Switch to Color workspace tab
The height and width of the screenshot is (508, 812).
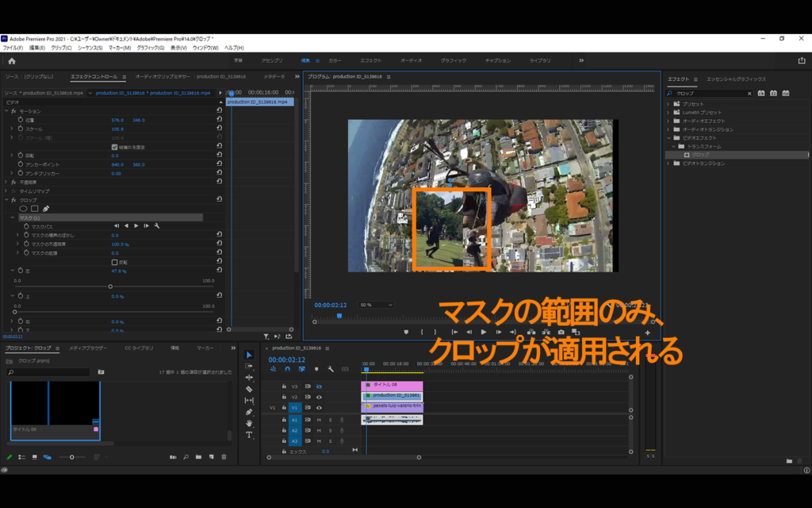click(335, 60)
